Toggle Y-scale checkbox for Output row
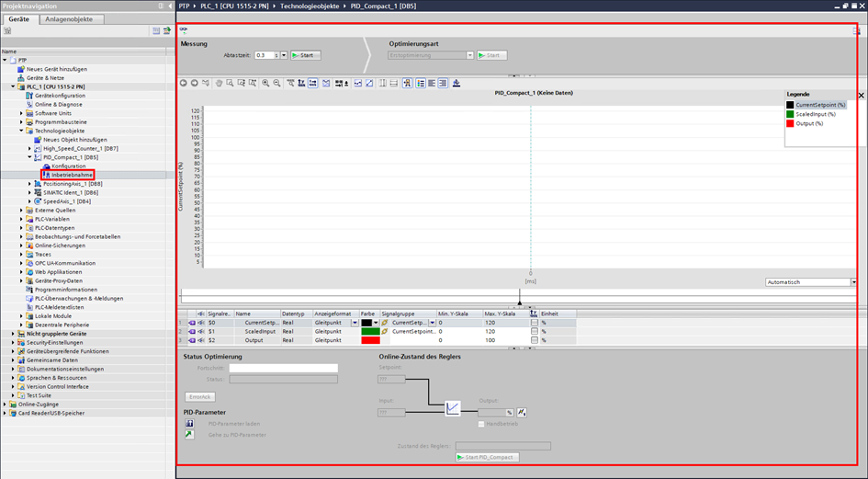Image resolution: width=868 pixels, height=479 pixels. (535, 340)
